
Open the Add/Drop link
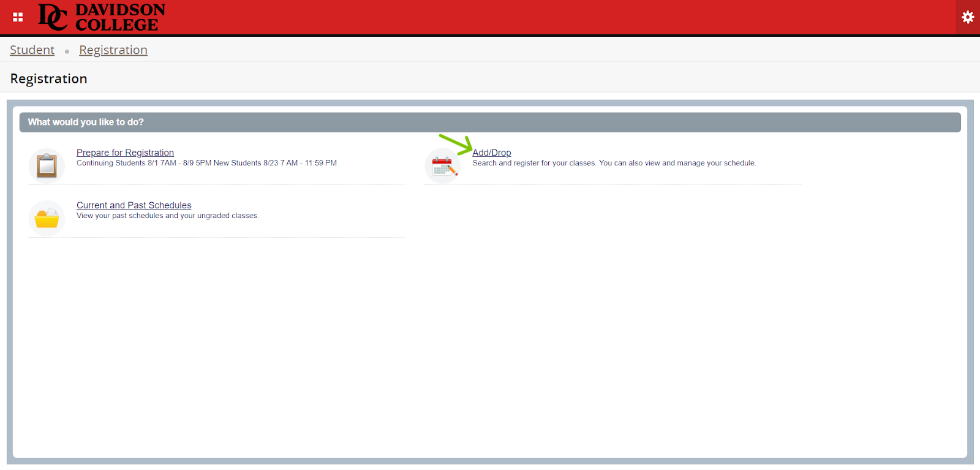(491, 153)
